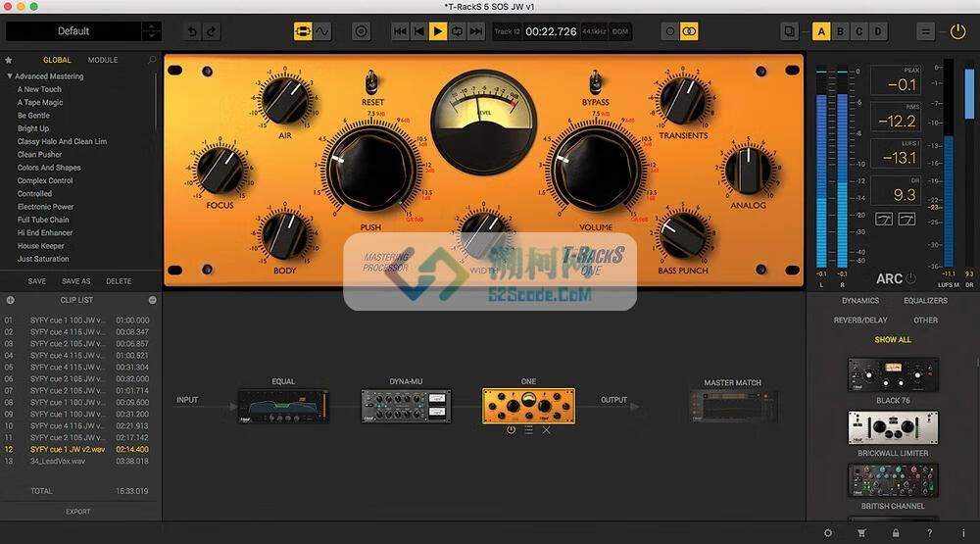The image size is (980, 544).
Task: Toggle the mono circle button
Action: point(670,31)
